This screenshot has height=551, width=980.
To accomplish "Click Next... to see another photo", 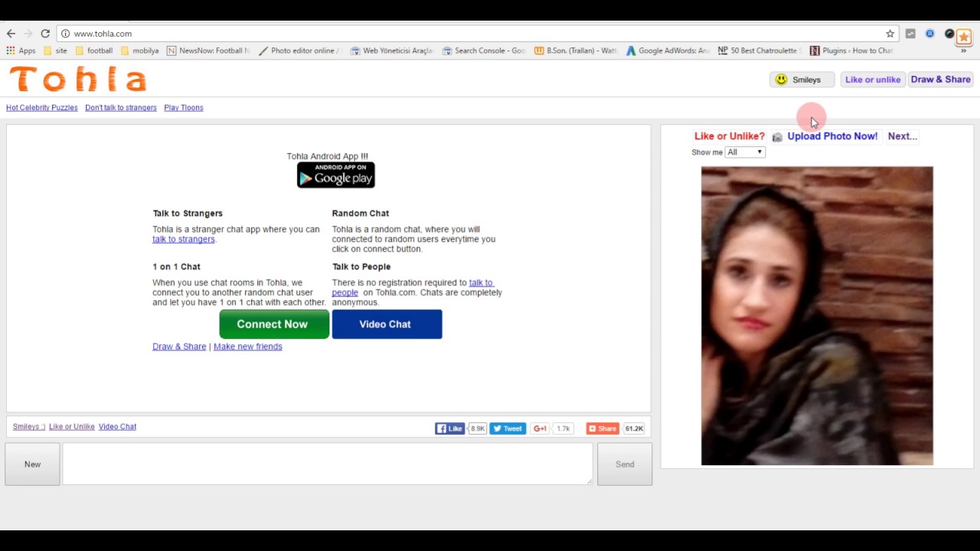I will pyautogui.click(x=903, y=136).
